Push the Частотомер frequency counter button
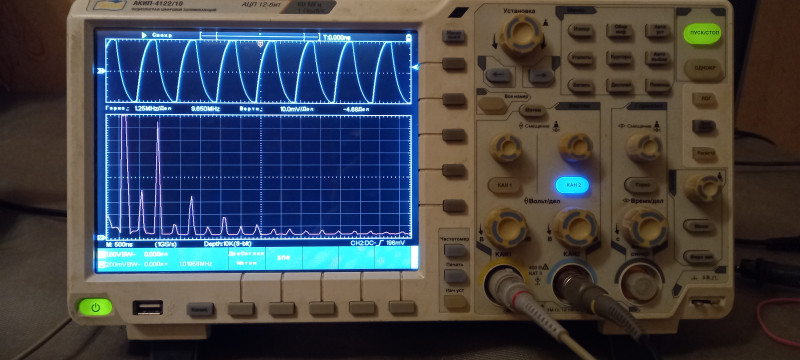800x360 pixels. (455, 250)
